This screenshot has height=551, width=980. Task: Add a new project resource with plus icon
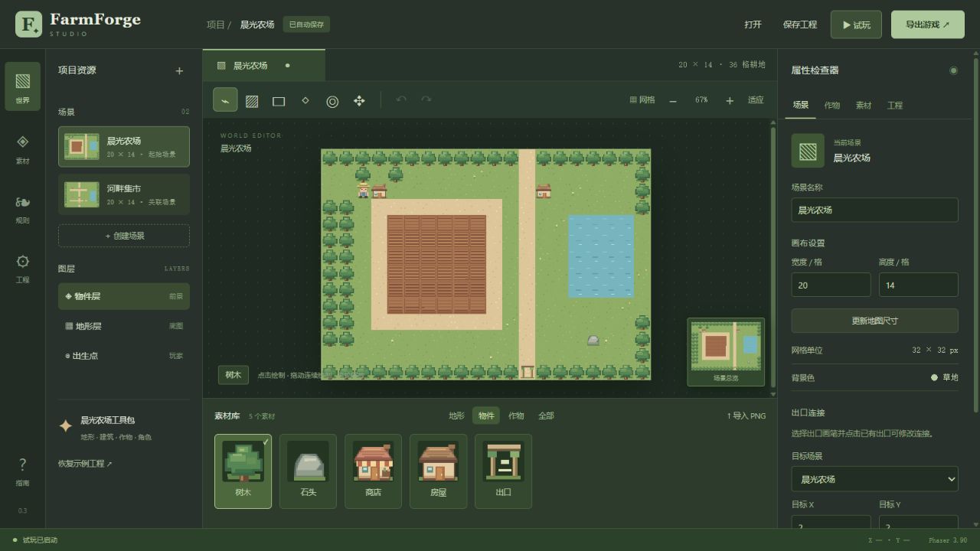click(179, 70)
